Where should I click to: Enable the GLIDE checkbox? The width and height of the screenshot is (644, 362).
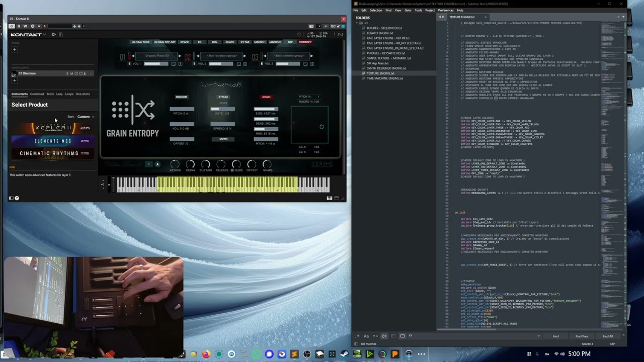[x=232, y=170]
